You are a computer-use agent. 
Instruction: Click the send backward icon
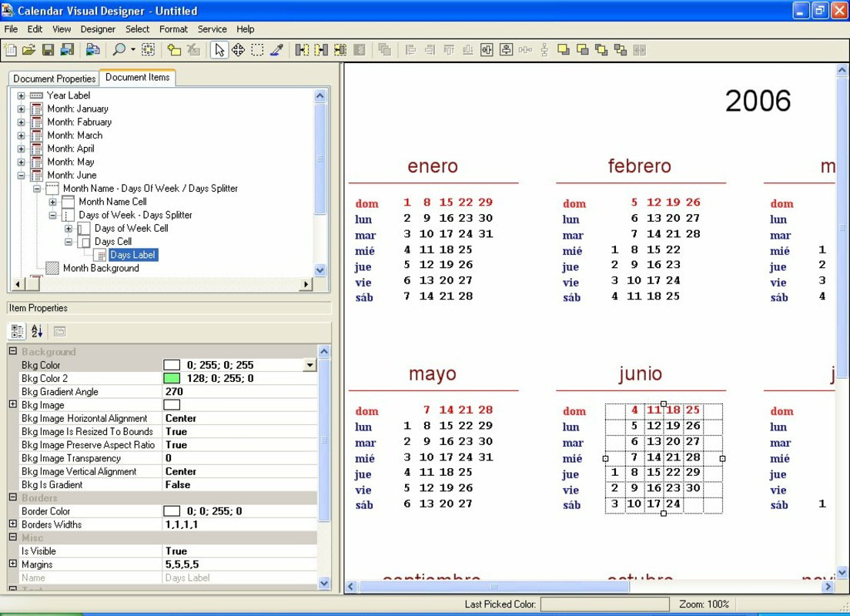click(x=620, y=50)
